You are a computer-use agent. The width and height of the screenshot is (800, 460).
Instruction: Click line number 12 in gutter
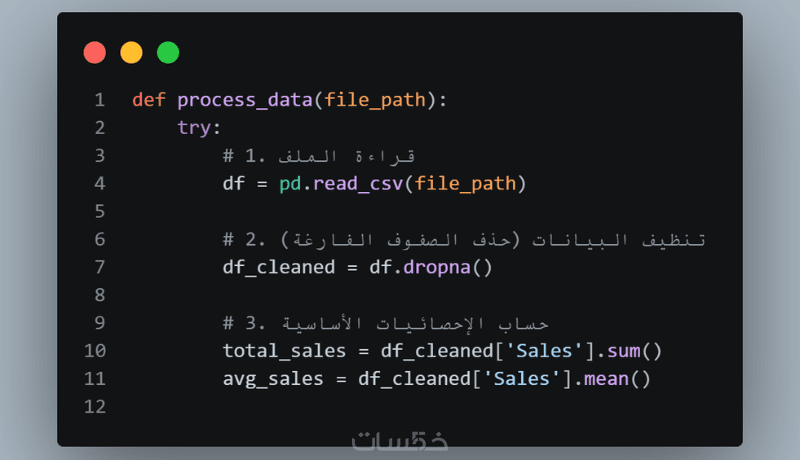coord(95,406)
